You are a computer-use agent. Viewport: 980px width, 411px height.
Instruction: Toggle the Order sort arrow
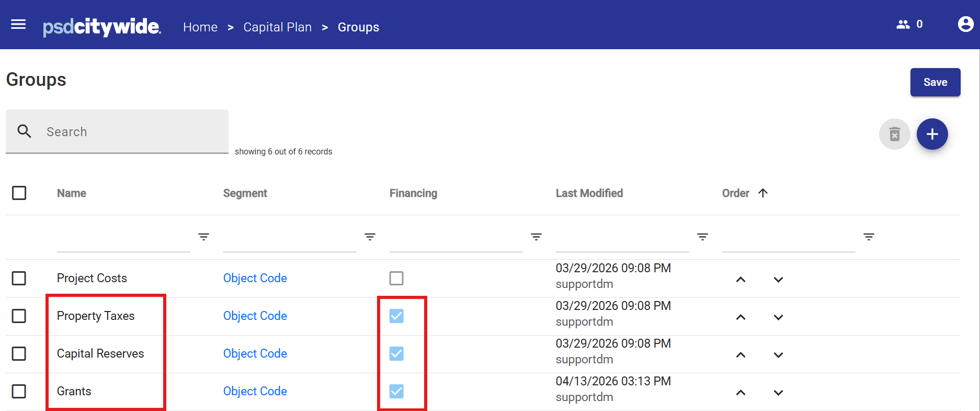(x=763, y=193)
